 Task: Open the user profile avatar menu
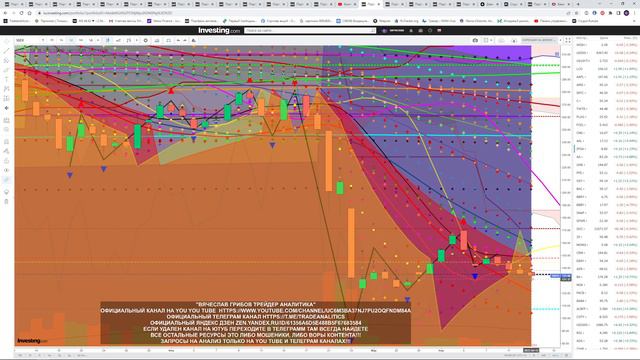click(x=384, y=31)
